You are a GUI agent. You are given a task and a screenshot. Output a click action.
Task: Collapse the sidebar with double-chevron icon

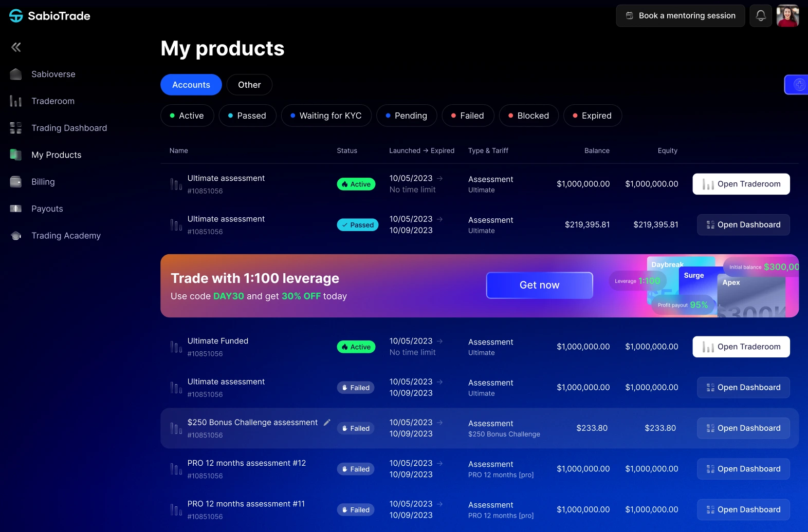pyautogui.click(x=16, y=47)
